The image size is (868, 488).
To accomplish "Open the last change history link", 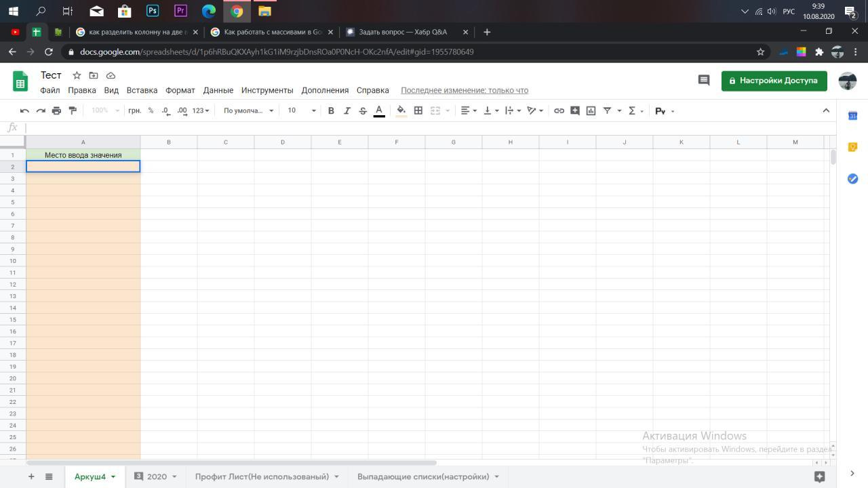I will (x=465, y=90).
